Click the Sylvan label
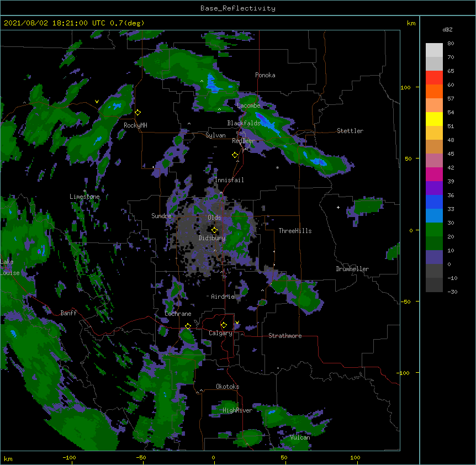 (215, 135)
